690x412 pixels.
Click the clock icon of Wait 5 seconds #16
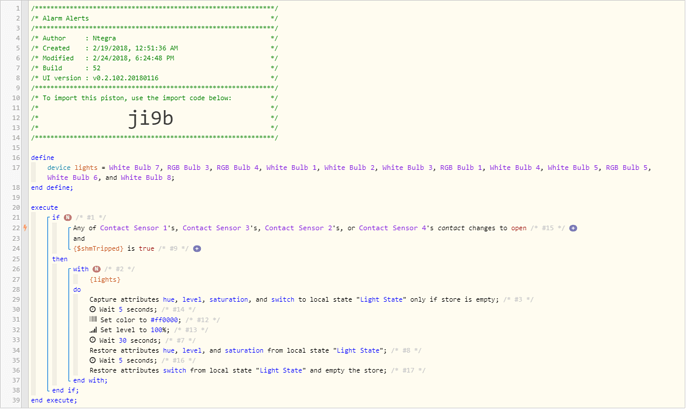click(x=93, y=361)
